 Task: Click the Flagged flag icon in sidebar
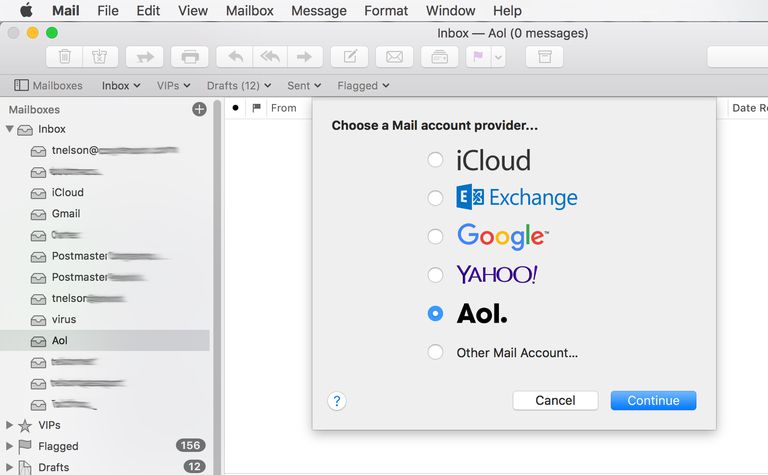coord(24,447)
